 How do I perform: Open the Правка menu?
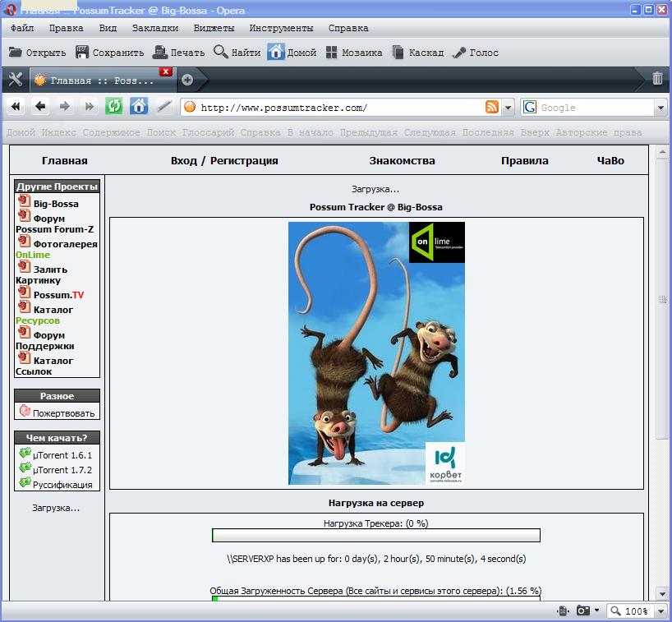(x=66, y=28)
